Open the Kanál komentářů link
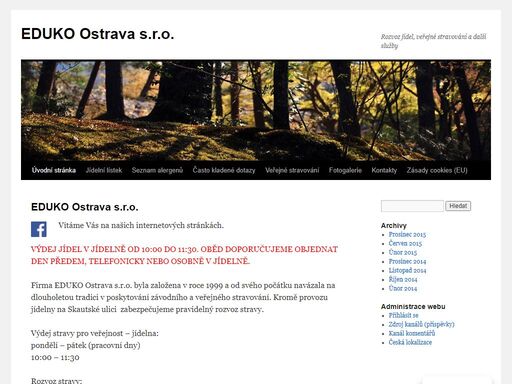 [x=412, y=333]
